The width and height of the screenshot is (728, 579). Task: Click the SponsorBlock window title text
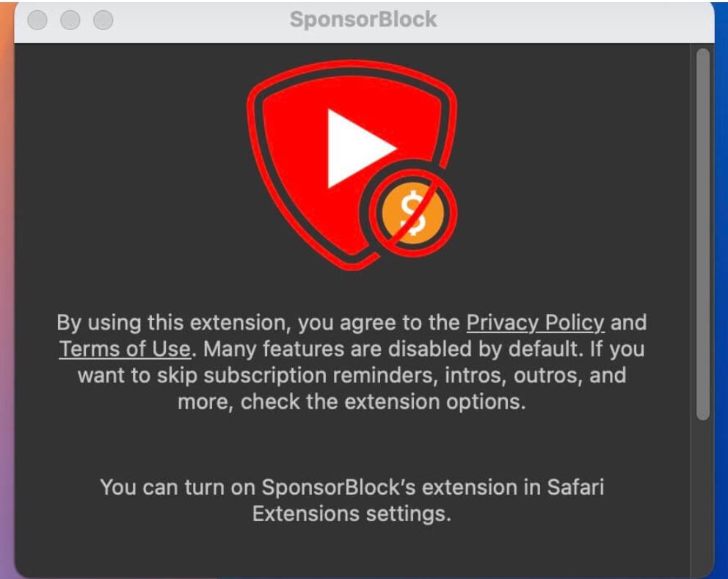click(363, 20)
